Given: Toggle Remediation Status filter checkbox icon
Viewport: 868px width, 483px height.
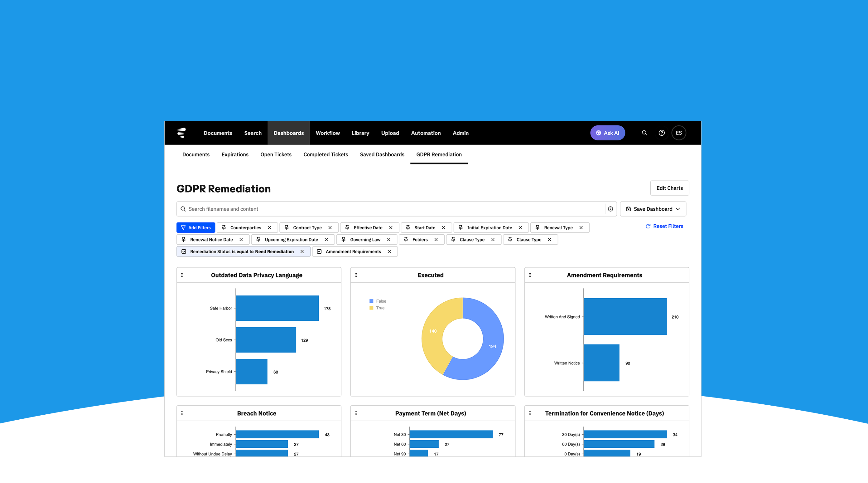Looking at the screenshot, I should [x=184, y=251].
